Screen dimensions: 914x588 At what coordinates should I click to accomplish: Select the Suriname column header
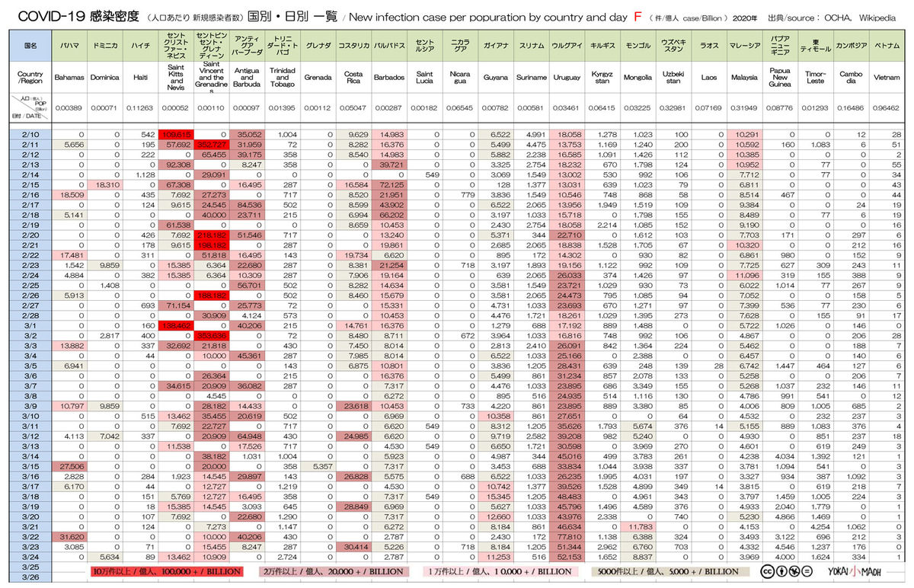[x=531, y=78]
